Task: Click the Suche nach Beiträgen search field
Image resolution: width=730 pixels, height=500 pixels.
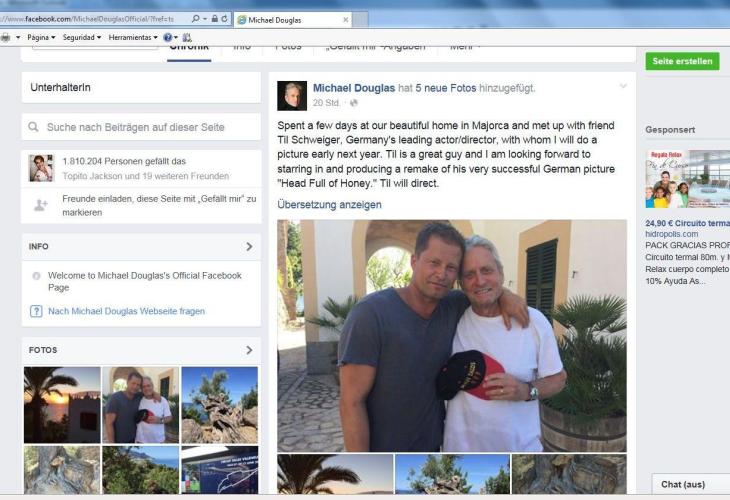Action: (x=141, y=127)
